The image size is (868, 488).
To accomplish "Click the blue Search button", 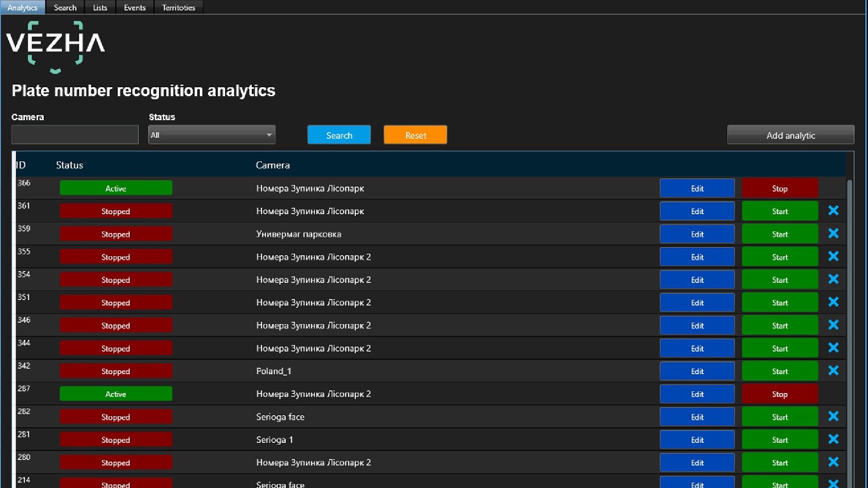I will 339,135.
